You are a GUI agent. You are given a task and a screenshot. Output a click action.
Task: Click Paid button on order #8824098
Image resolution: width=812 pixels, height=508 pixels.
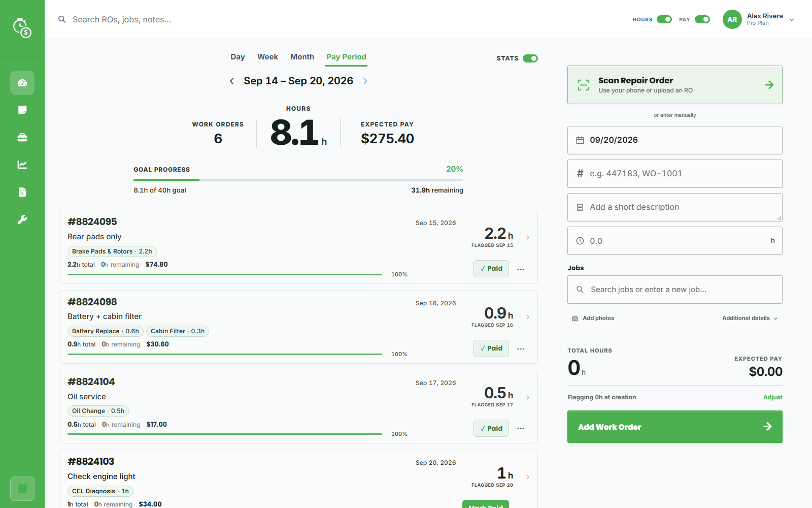pyautogui.click(x=491, y=348)
